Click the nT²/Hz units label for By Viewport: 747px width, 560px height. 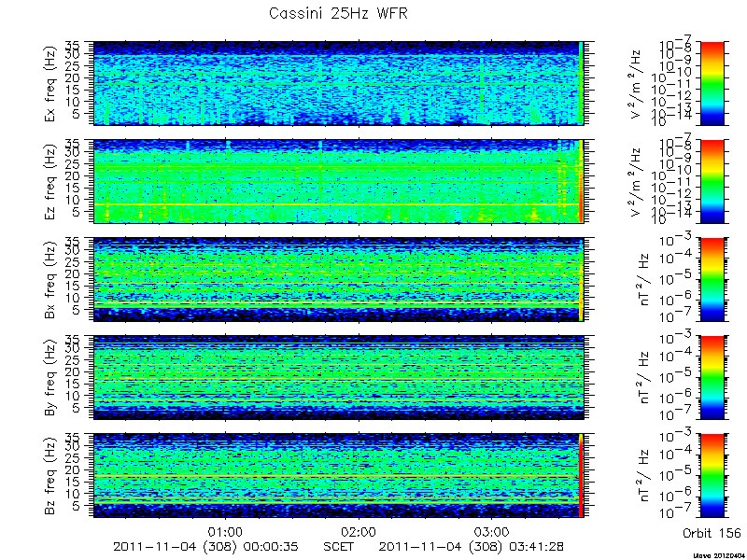(x=641, y=378)
